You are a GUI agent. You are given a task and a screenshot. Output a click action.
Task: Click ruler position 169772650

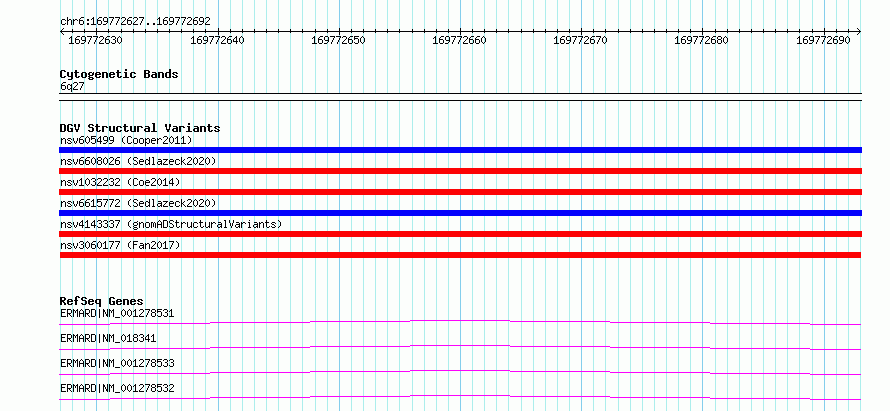[338, 40]
